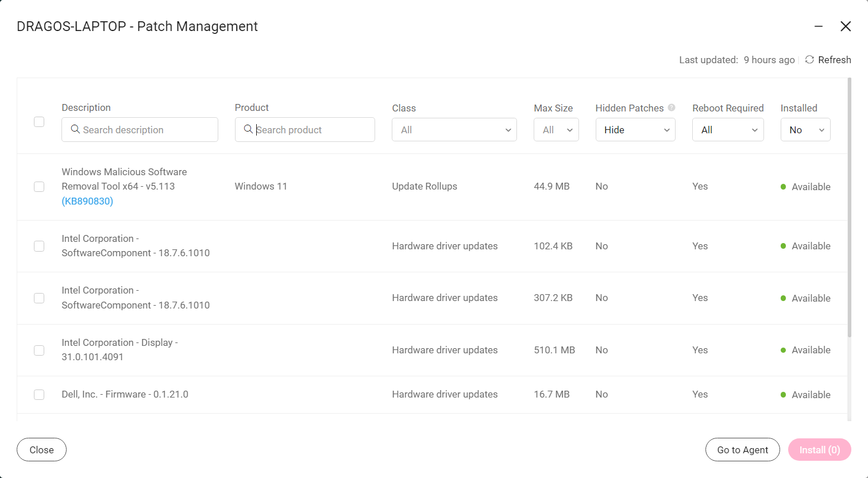Click Dell, Inc. - Firmware - 0.1.21.0 text
The image size is (868, 478).
(125, 394)
